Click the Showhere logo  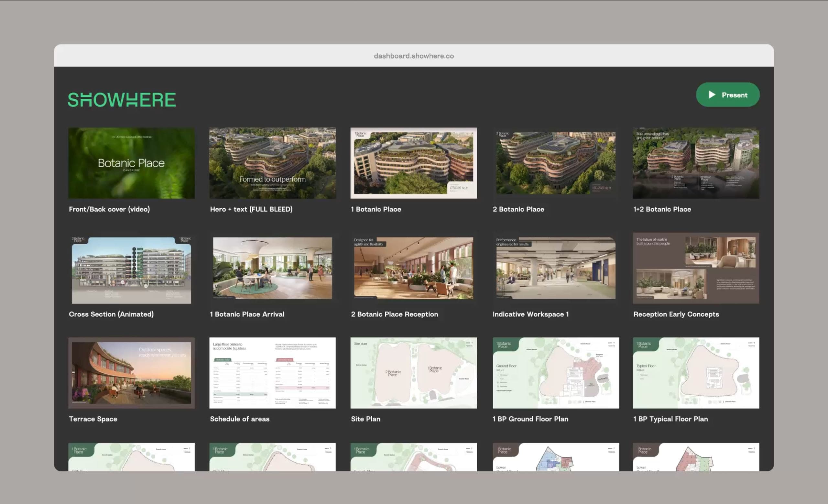(122, 100)
